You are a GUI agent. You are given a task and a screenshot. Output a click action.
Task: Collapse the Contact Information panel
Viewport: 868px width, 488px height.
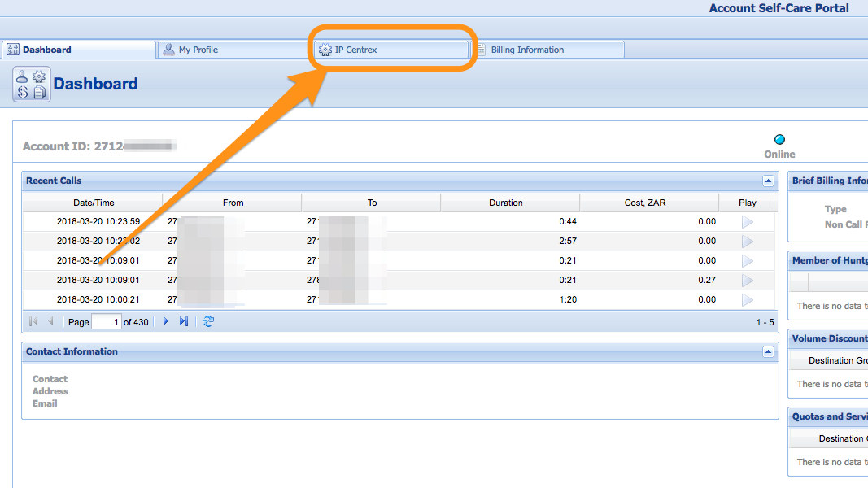tap(767, 352)
